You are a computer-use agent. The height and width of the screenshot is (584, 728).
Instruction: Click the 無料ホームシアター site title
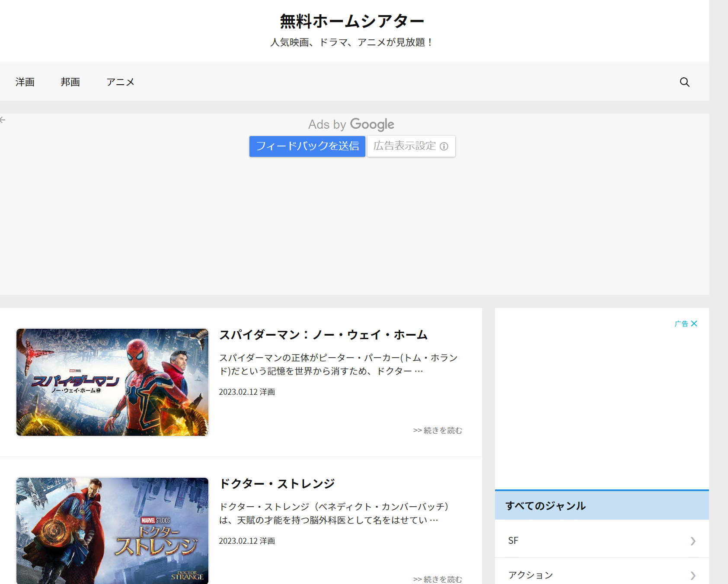click(x=352, y=21)
